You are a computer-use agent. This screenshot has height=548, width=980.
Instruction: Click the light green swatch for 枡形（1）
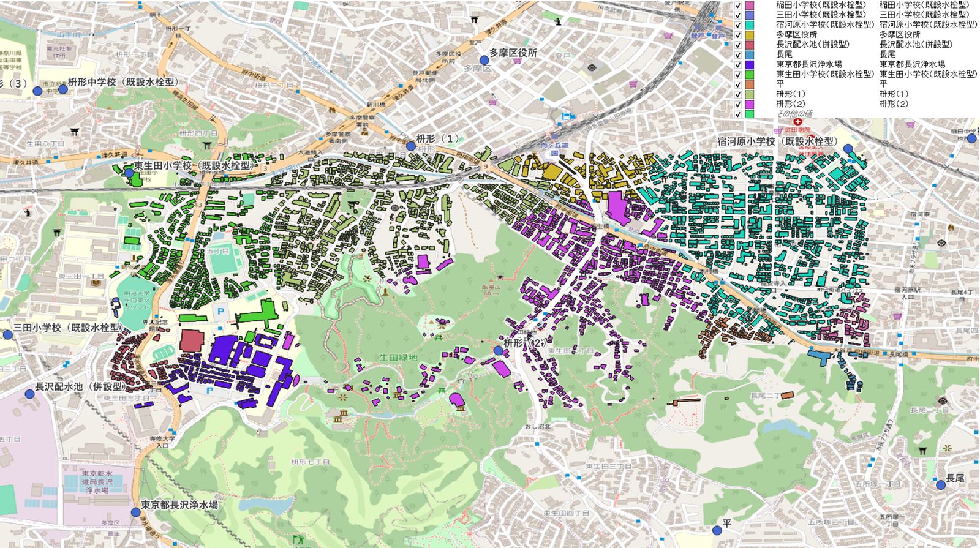[x=750, y=94]
